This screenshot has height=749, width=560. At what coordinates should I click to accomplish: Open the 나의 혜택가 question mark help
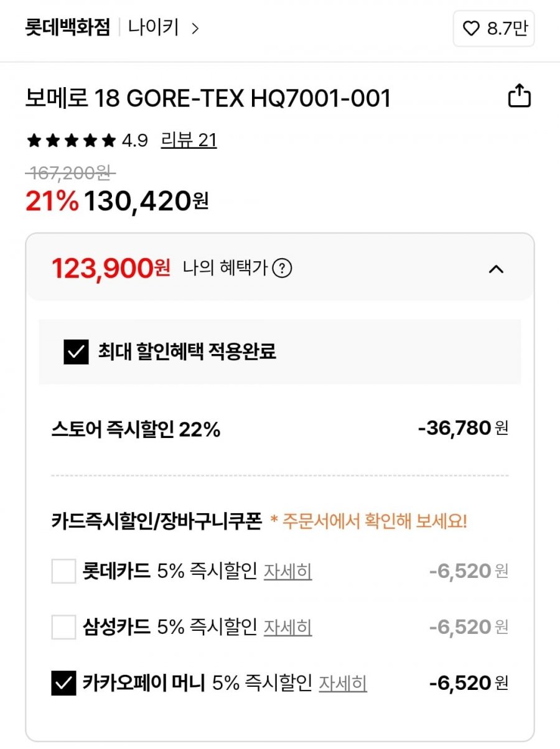[x=282, y=269]
